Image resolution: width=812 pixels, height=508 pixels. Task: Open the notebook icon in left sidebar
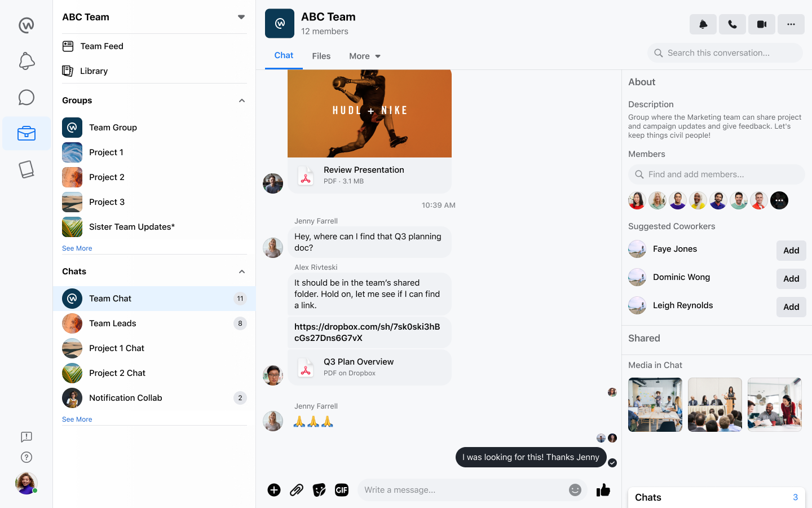point(27,169)
